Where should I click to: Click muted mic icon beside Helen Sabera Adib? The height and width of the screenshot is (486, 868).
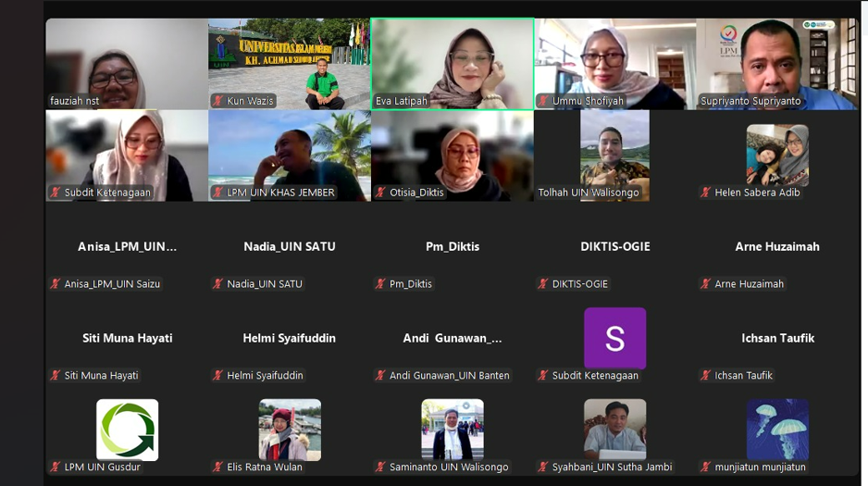point(705,193)
